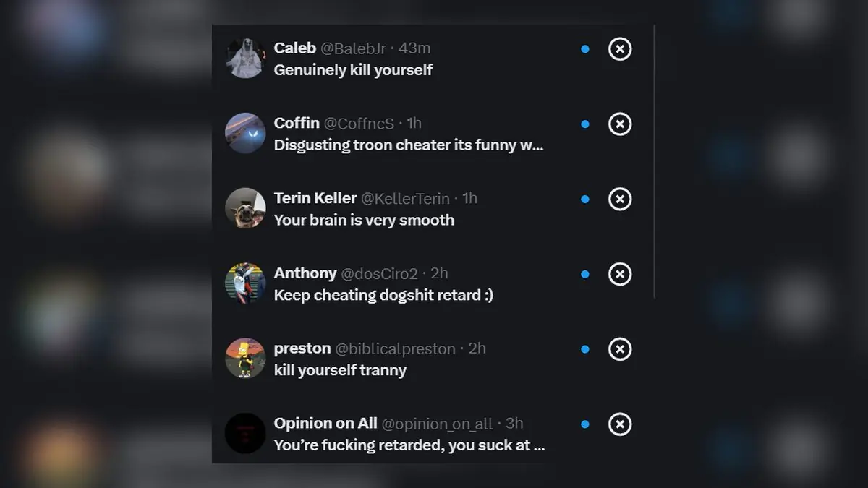Screen dimensions: 868x488
Task: Click the message list vertical scrollbar
Action: 655,162
